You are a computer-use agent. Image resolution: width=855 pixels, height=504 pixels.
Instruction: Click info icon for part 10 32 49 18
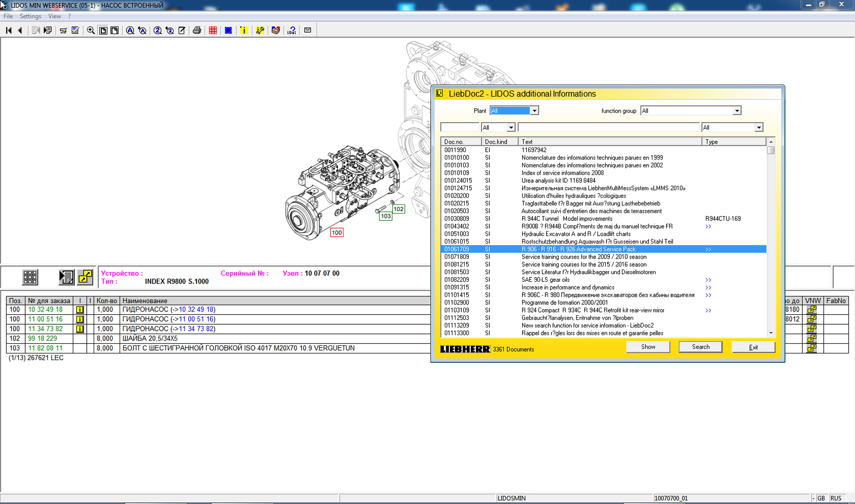[80, 310]
